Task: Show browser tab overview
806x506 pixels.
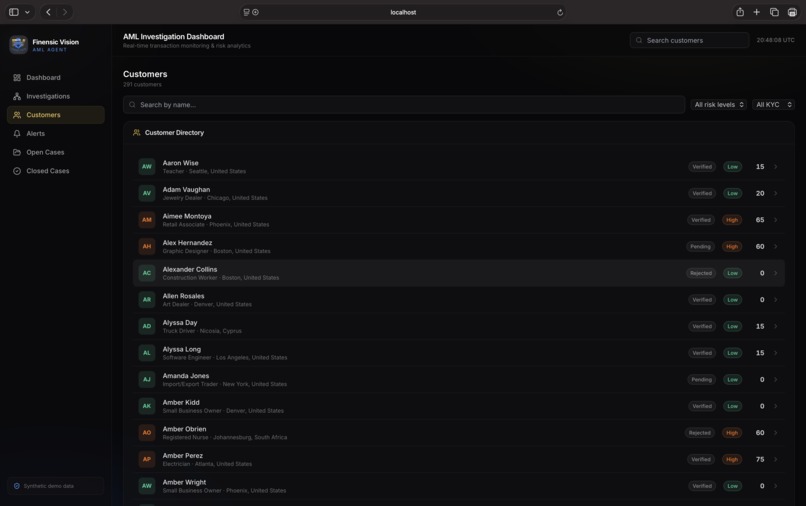Action: click(774, 12)
